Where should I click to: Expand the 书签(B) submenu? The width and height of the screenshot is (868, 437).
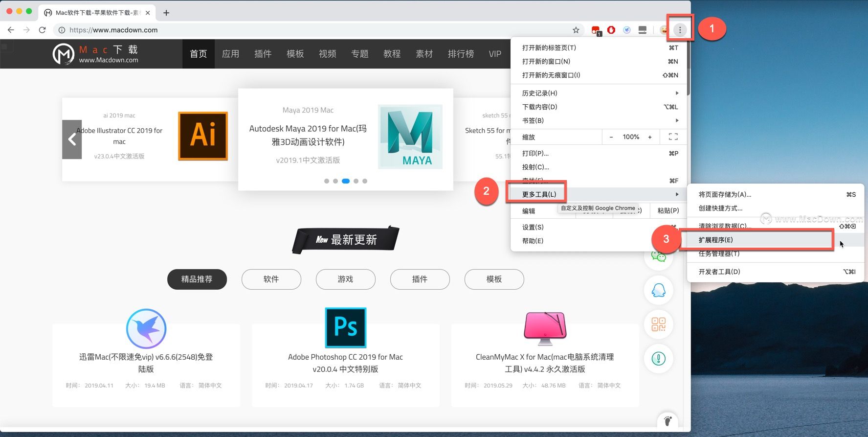[599, 120]
